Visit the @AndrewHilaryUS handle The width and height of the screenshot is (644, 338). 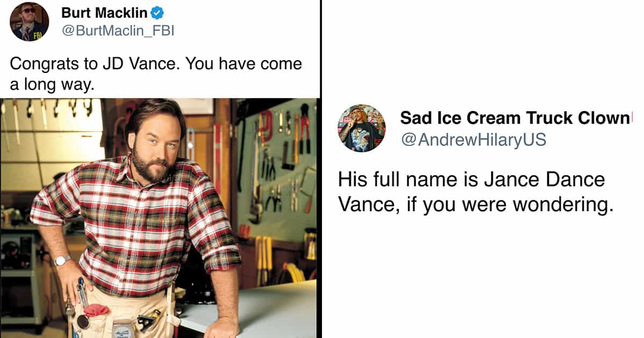click(473, 139)
